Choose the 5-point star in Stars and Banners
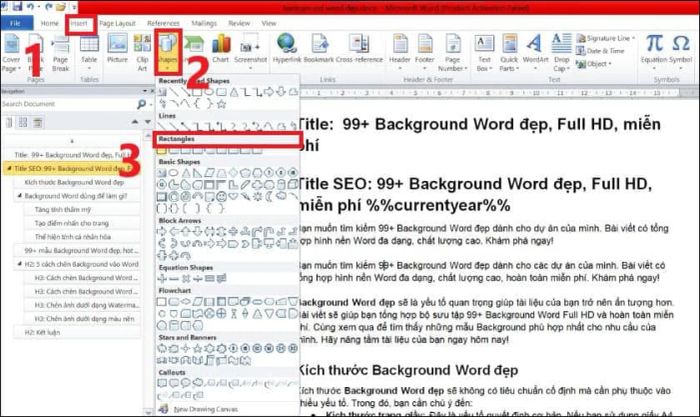This screenshot has height=417, width=700. pyautogui.click(x=197, y=348)
